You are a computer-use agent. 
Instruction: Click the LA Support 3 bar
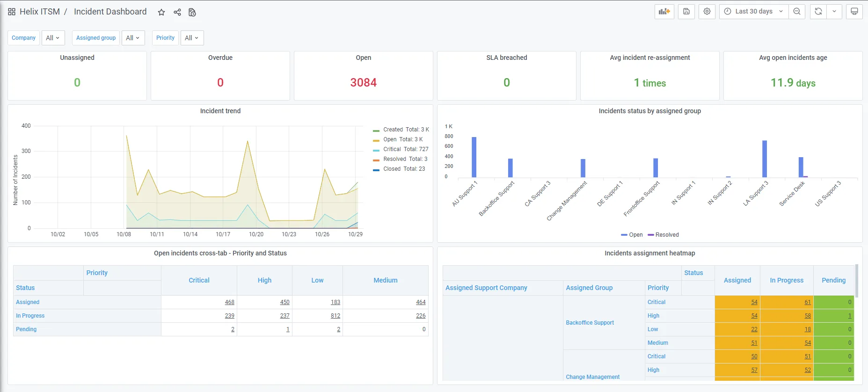point(765,159)
